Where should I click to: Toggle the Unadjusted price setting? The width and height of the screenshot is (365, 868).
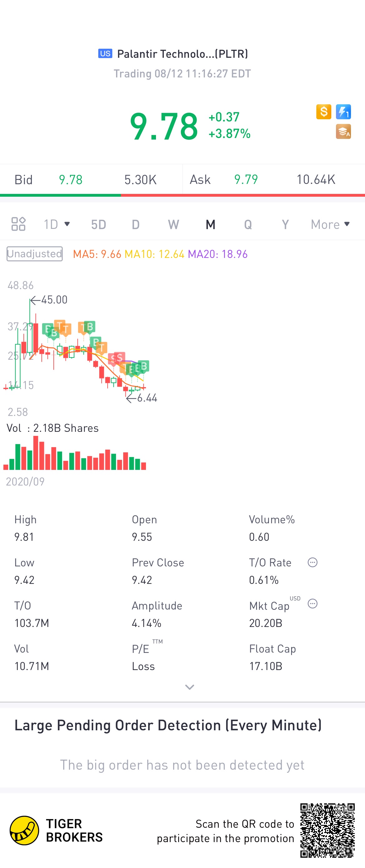[x=35, y=254]
